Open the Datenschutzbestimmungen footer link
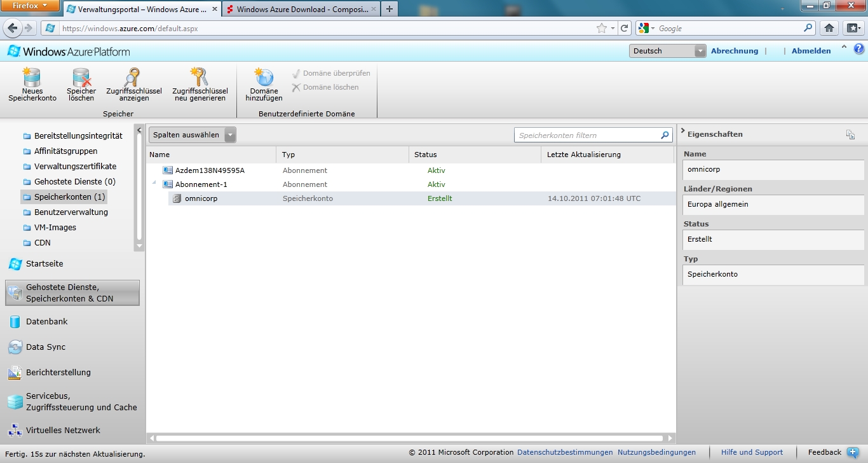 pyautogui.click(x=565, y=452)
